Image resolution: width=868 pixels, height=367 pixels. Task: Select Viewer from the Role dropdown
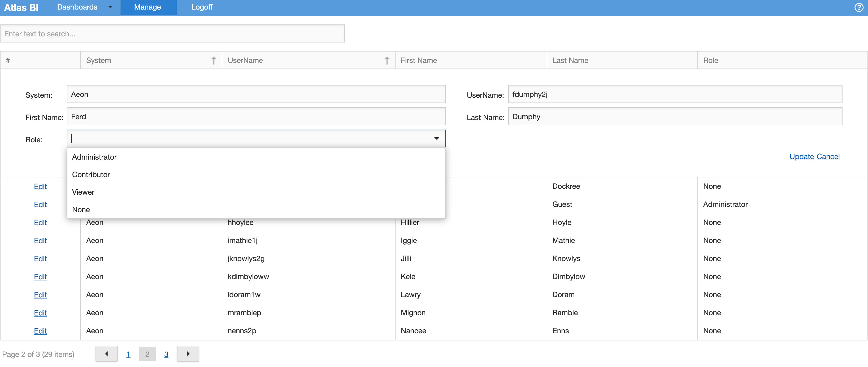(83, 192)
